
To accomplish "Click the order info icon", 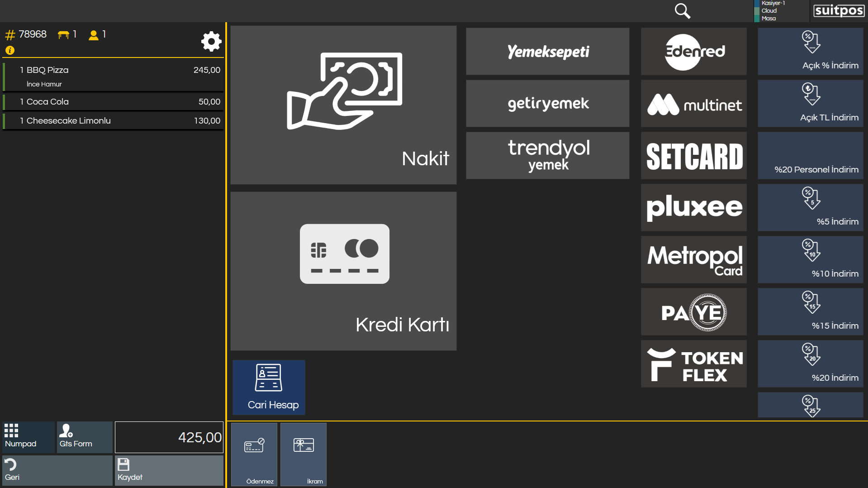I will click(10, 50).
